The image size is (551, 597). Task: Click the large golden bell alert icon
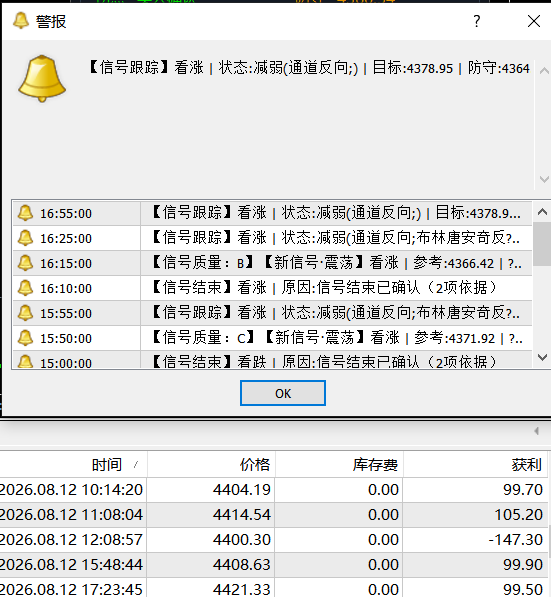coord(42,78)
